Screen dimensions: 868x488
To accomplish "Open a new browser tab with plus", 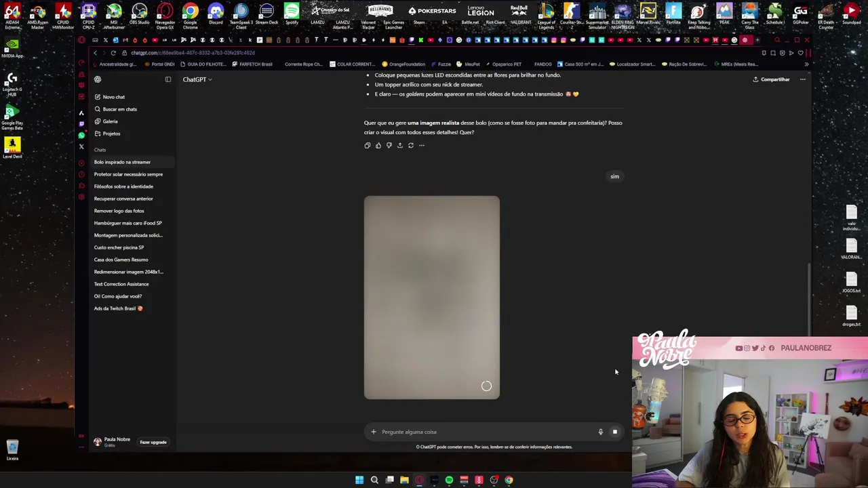I will click(x=757, y=40).
